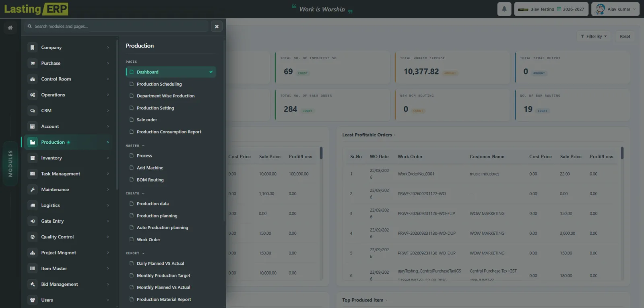Screen dimensions: 644x308
Task: Click the vertical MODULES tab handle
Action: [x=10, y=163]
